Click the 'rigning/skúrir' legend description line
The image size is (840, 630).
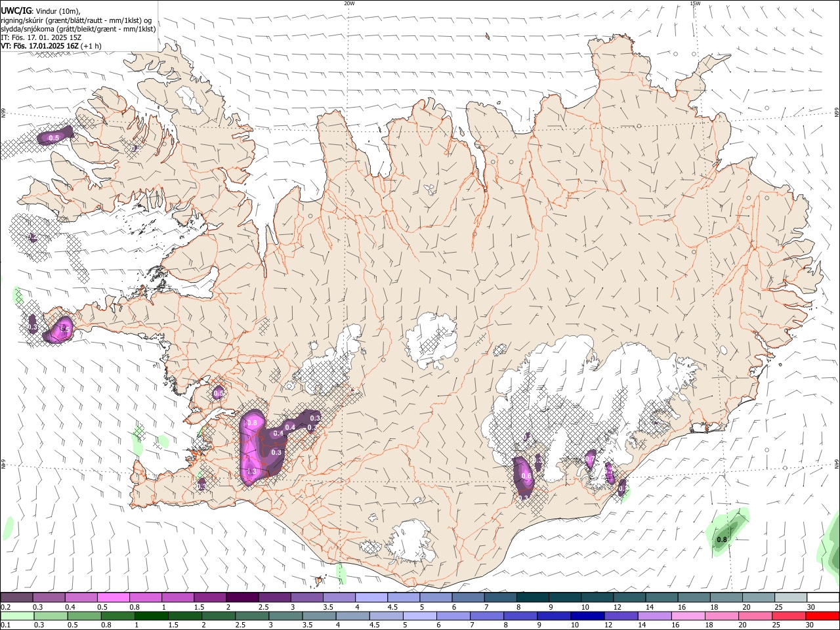76,20
